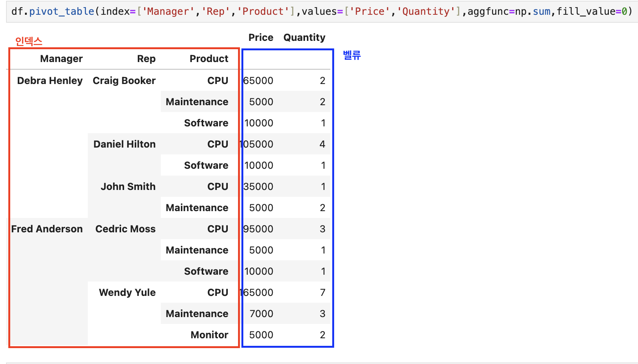Image resolution: width=638 pixels, height=364 pixels.
Task: Click Maintenance under Wendy Yule
Action: (x=197, y=314)
